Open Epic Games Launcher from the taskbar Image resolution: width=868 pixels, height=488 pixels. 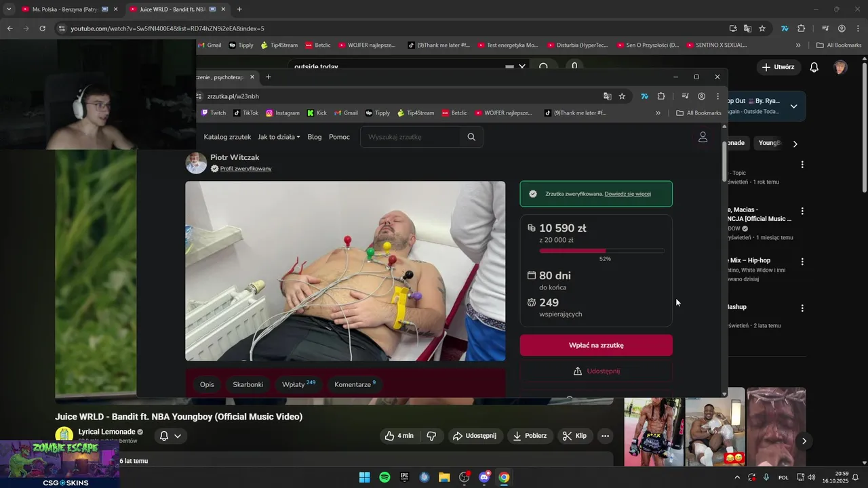(x=405, y=477)
